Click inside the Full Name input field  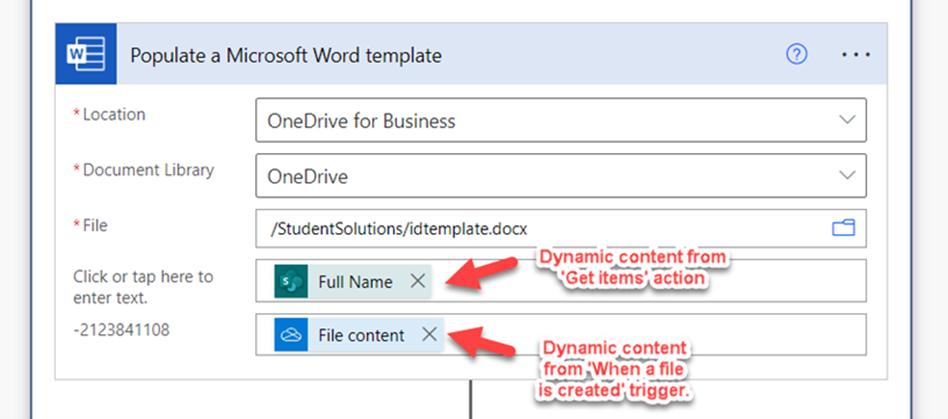[561, 281]
